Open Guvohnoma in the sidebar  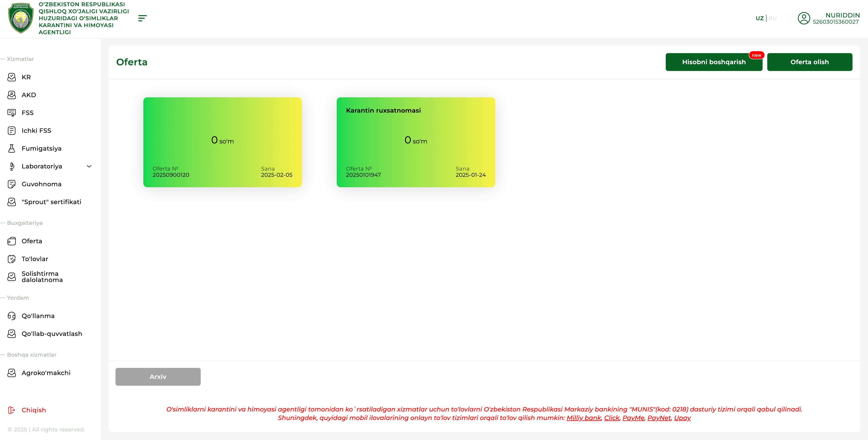[x=41, y=184]
